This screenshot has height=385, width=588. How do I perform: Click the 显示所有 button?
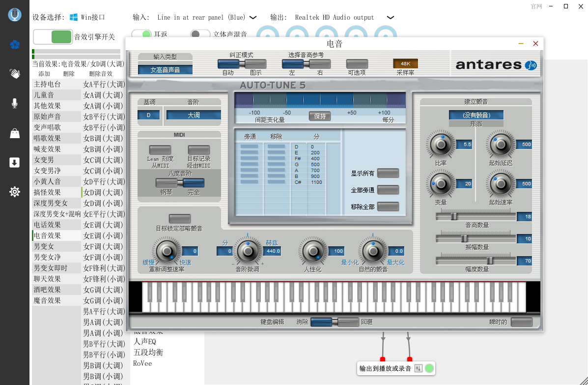(x=388, y=173)
